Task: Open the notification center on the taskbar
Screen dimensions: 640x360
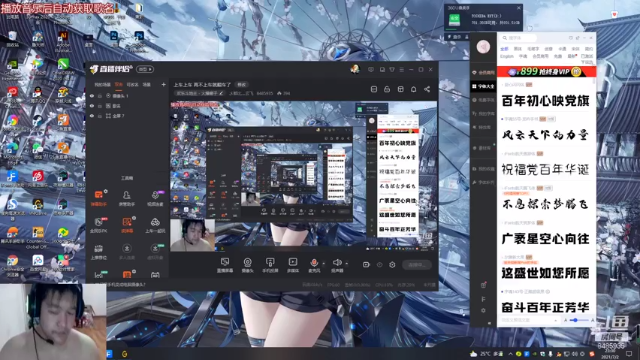Action: tap(629, 354)
